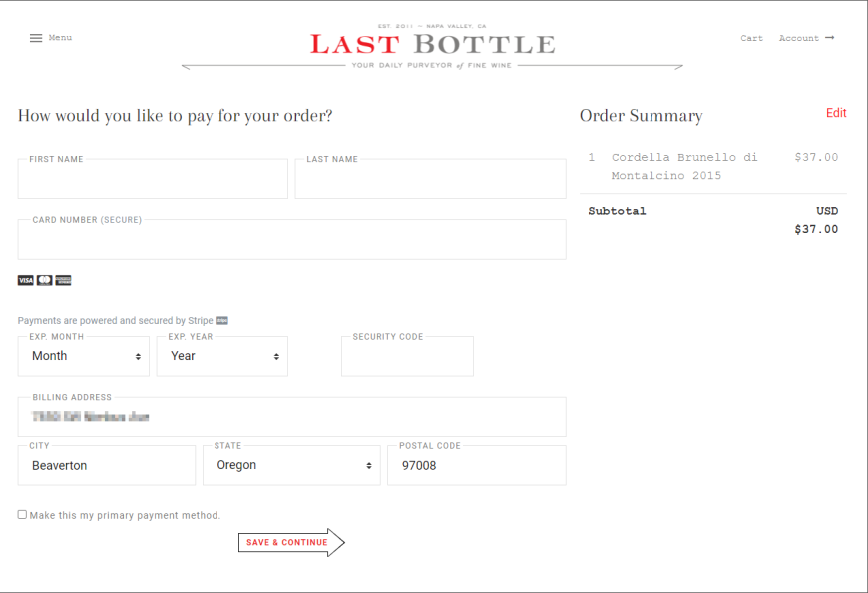Image resolution: width=868 pixels, height=593 pixels.
Task: Click Edit in Order Summary
Action: click(836, 113)
